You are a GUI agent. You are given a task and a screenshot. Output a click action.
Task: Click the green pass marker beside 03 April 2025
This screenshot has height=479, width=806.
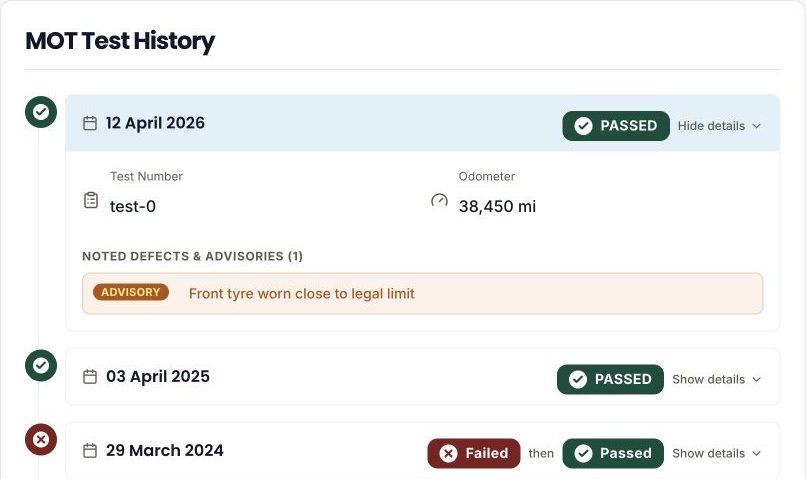coord(41,365)
